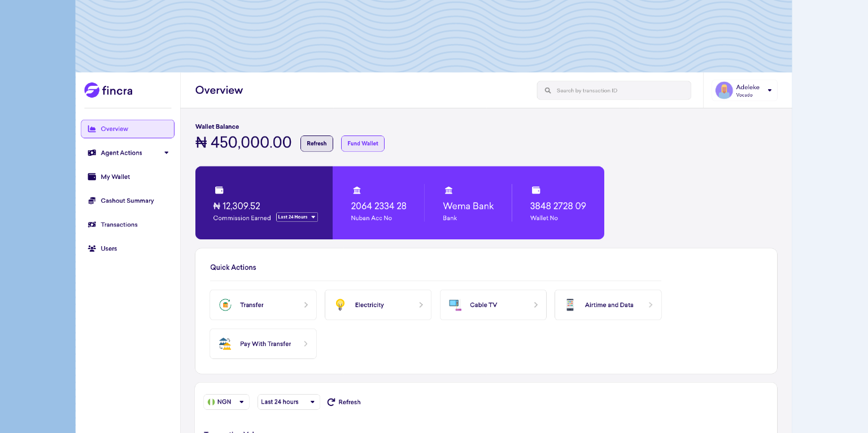Click the Overview page title
The image size is (868, 433).
pos(219,90)
